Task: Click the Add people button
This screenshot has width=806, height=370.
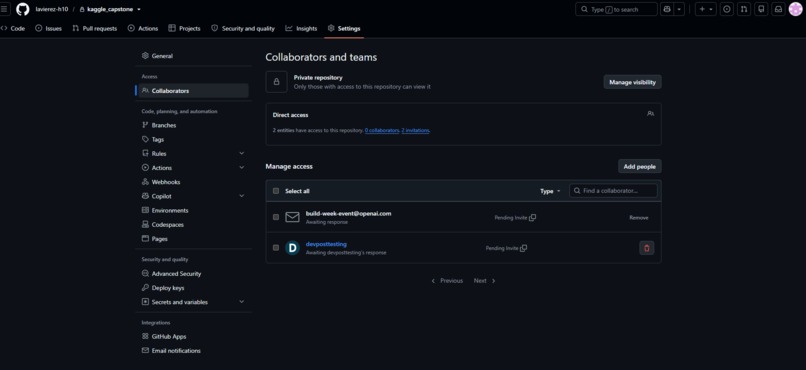Action: click(x=639, y=166)
